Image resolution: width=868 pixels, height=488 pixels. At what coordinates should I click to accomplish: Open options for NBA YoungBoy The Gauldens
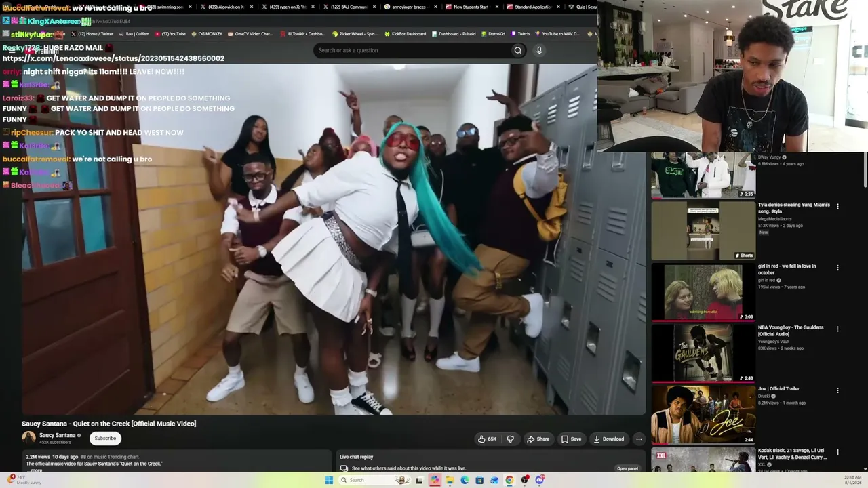[x=837, y=329]
